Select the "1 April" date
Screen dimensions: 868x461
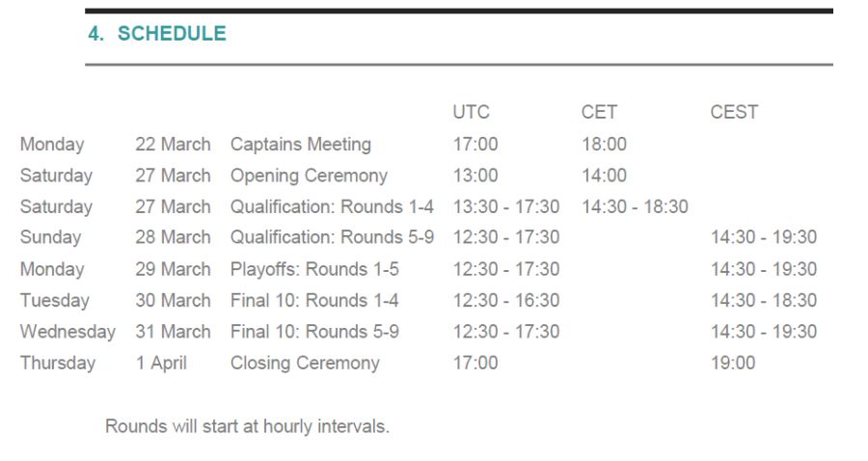pyautogui.click(x=161, y=364)
